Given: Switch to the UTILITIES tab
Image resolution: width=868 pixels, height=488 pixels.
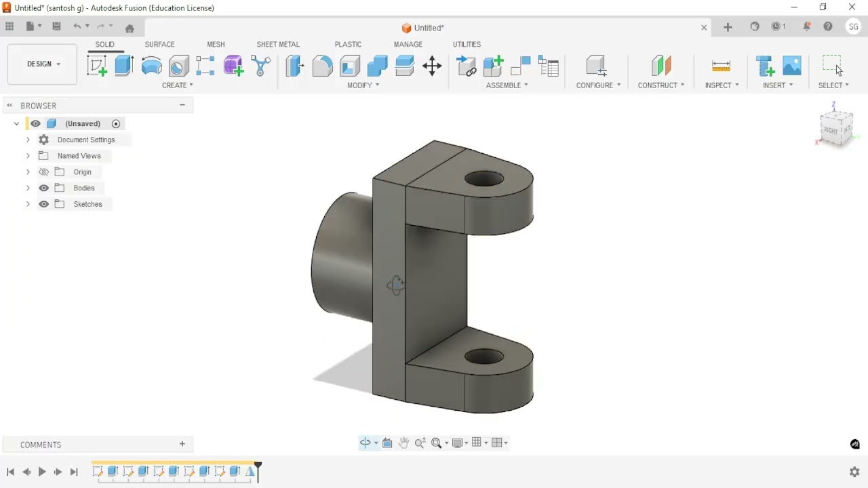Looking at the screenshot, I should [467, 44].
